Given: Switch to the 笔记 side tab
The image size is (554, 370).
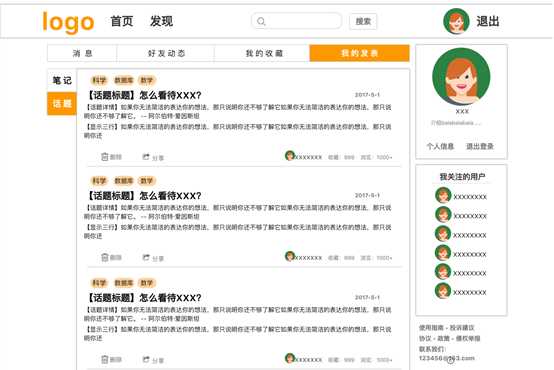Looking at the screenshot, I should tap(62, 81).
